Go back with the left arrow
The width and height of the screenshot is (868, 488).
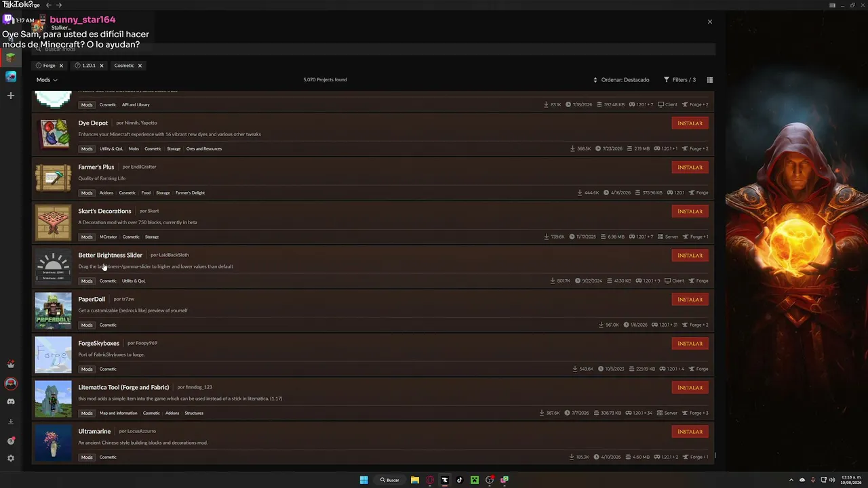coord(48,5)
